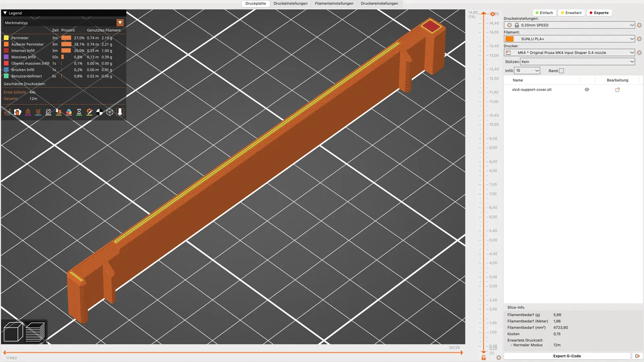Collapse the Legend panel triangle

[x=5, y=13]
